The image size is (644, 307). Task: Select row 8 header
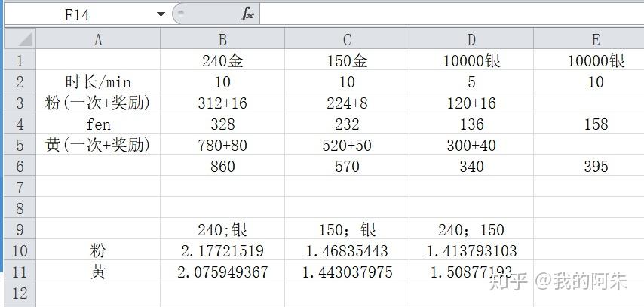coord(20,208)
